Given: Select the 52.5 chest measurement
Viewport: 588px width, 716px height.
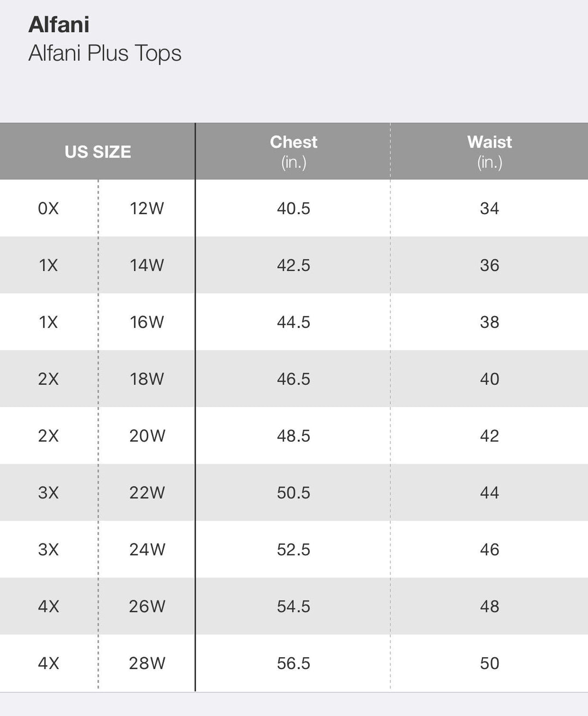Looking at the screenshot, I should [x=293, y=549].
